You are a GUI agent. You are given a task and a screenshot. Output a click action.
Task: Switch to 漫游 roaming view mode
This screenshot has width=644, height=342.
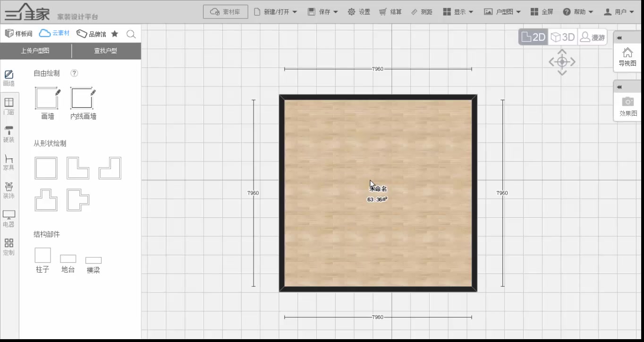click(x=593, y=37)
